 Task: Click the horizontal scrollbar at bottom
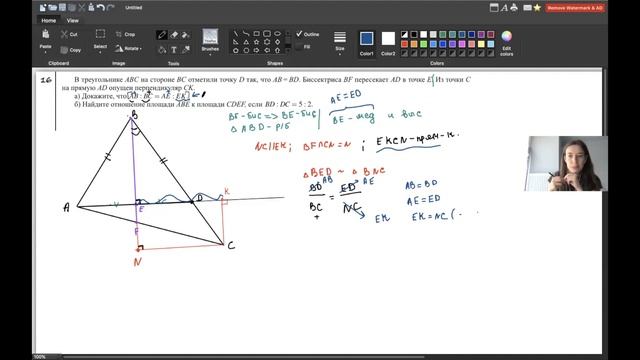tap(243, 357)
